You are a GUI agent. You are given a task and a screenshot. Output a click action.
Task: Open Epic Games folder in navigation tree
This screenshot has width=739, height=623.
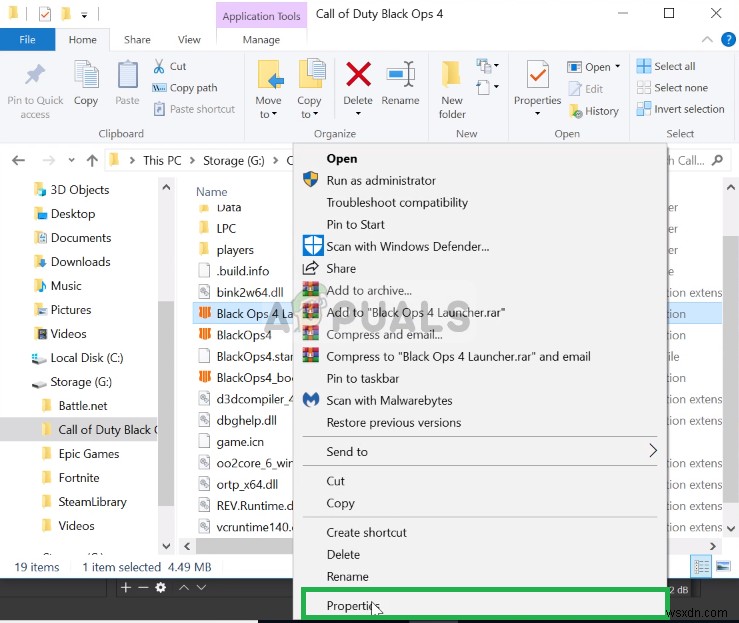click(89, 453)
